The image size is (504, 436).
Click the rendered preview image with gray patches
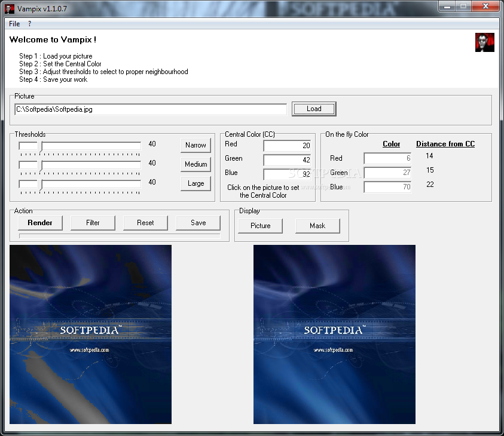[x=91, y=334]
